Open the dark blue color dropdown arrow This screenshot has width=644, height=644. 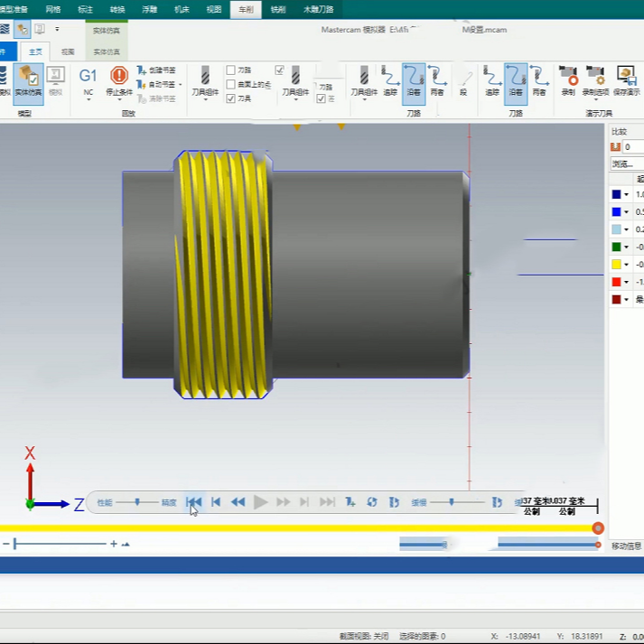pos(627,195)
